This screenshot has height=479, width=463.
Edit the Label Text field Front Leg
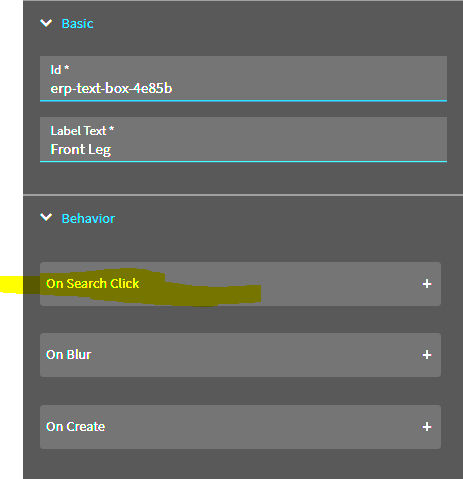(x=243, y=140)
